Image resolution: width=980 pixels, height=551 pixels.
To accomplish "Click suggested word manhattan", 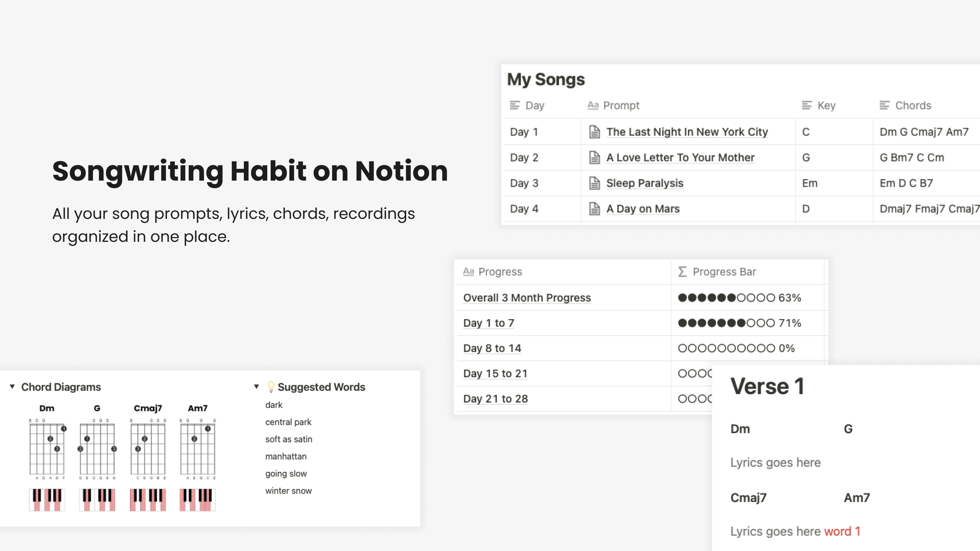I will coord(286,456).
